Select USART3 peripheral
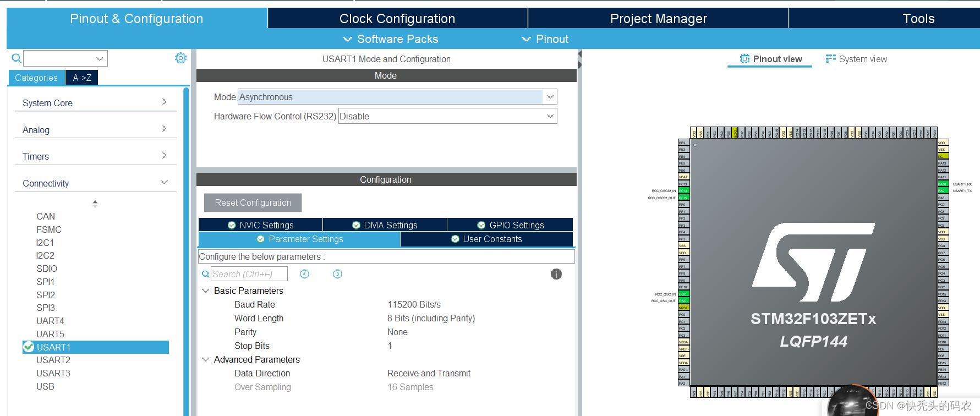The height and width of the screenshot is (416, 980). pos(53,373)
